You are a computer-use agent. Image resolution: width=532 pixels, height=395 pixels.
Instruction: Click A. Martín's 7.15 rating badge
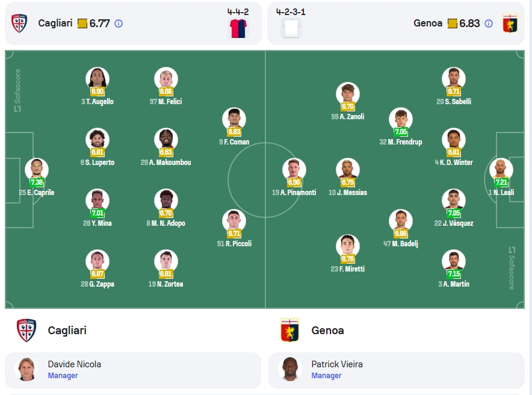(454, 274)
